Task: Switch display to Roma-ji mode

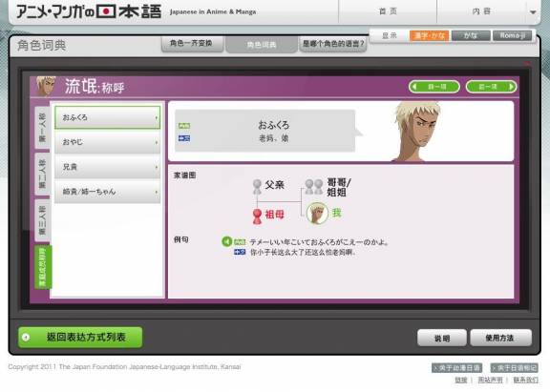Action: 512,35
